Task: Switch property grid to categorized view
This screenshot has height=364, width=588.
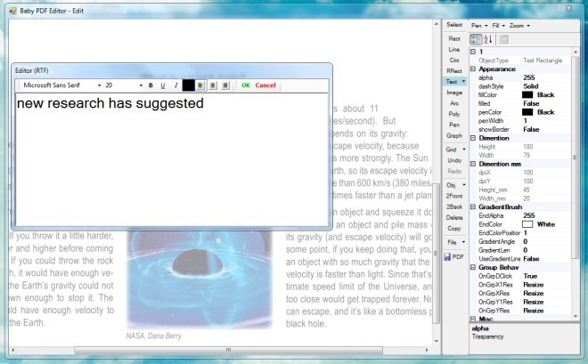Action: pos(476,39)
